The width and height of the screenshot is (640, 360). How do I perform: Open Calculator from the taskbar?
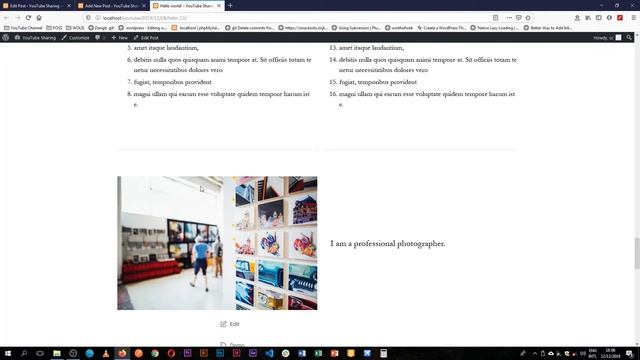[383, 353]
